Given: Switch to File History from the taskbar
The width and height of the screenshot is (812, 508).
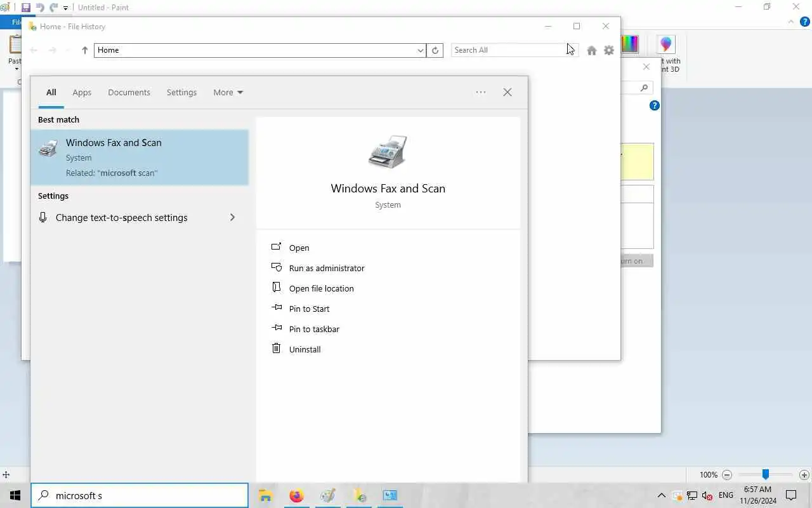Looking at the screenshot, I should pyautogui.click(x=359, y=495).
